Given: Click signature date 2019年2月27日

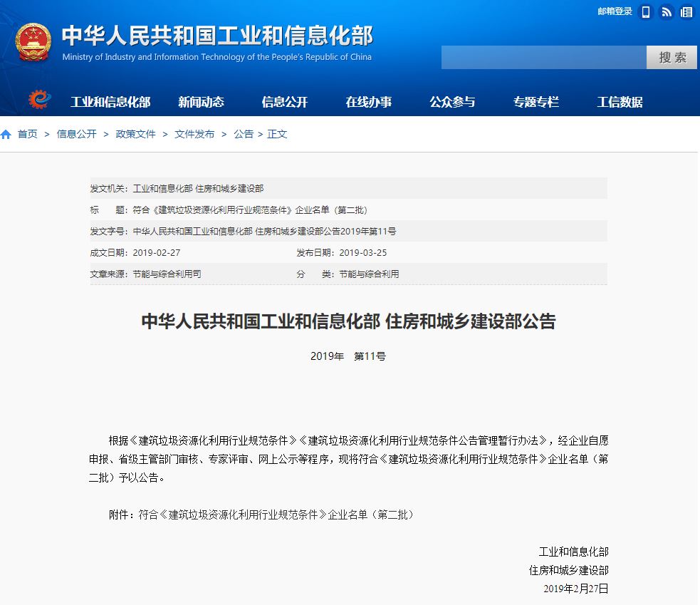Looking at the screenshot, I should [576, 589].
